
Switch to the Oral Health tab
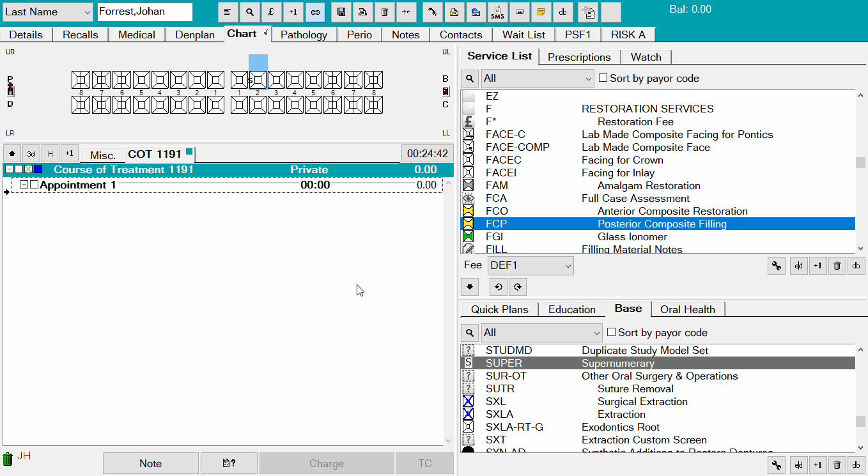688,309
